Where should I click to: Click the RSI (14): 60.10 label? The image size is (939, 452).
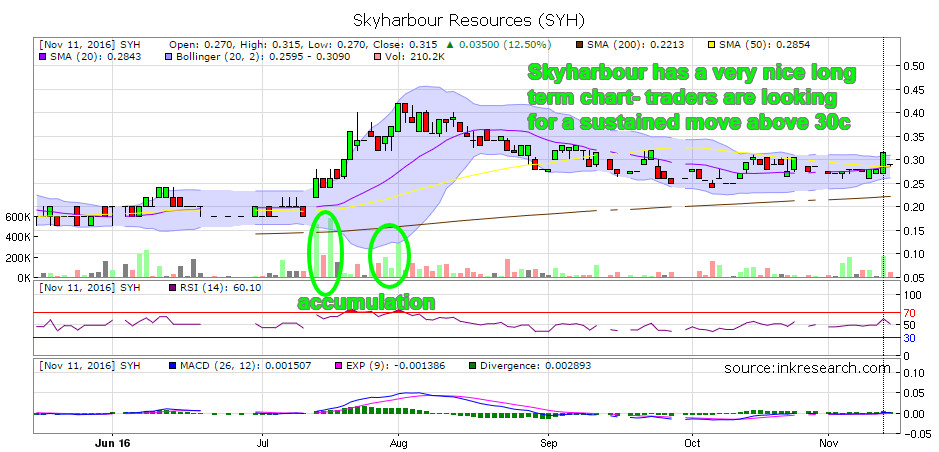[x=220, y=288]
